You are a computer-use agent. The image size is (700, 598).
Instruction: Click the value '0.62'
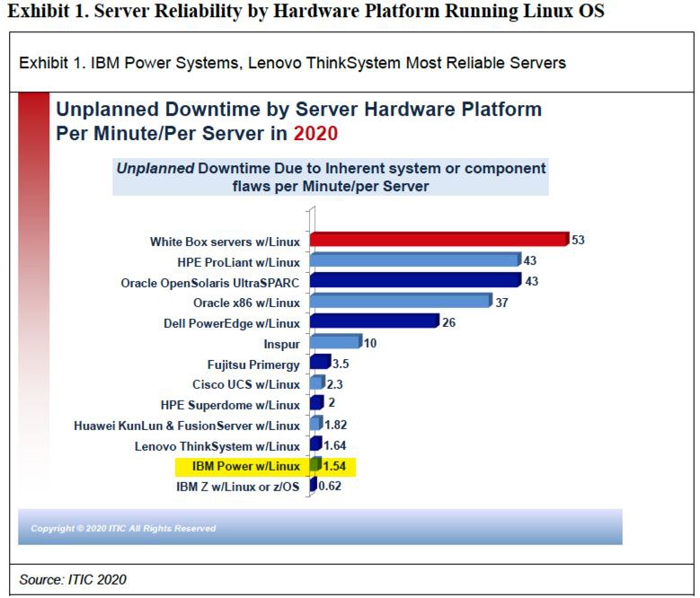(330, 486)
